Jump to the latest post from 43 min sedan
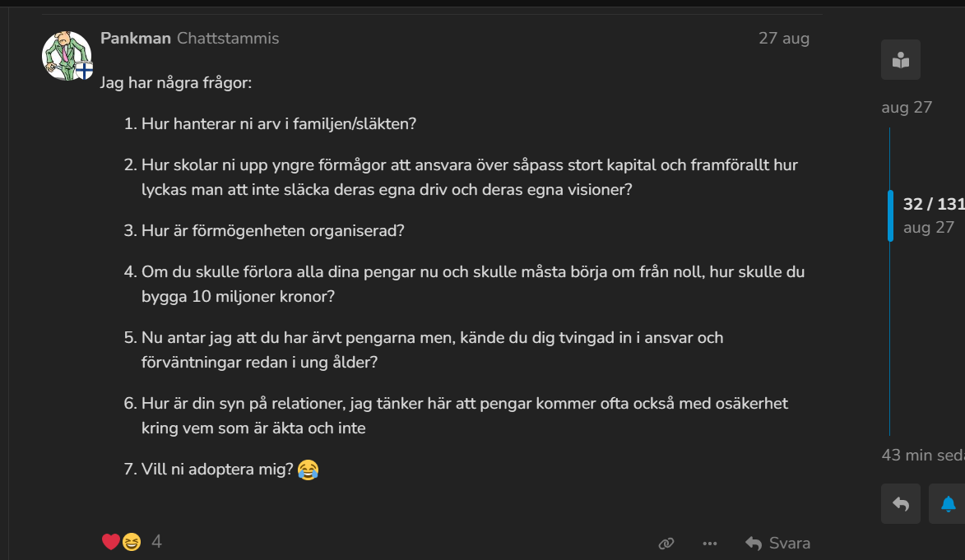This screenshot has width=965, height=560. 923,455
